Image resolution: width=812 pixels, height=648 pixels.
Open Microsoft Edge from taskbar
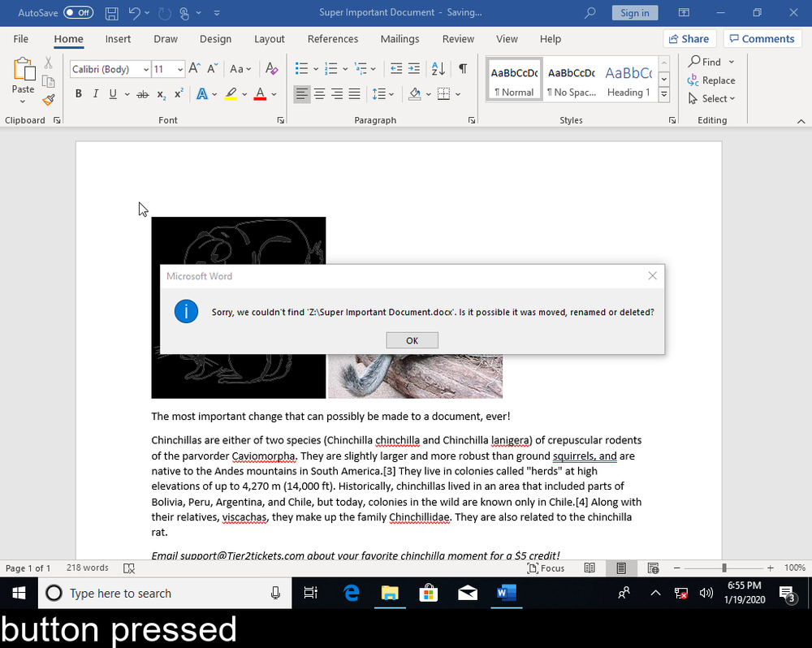click(352, 593)
